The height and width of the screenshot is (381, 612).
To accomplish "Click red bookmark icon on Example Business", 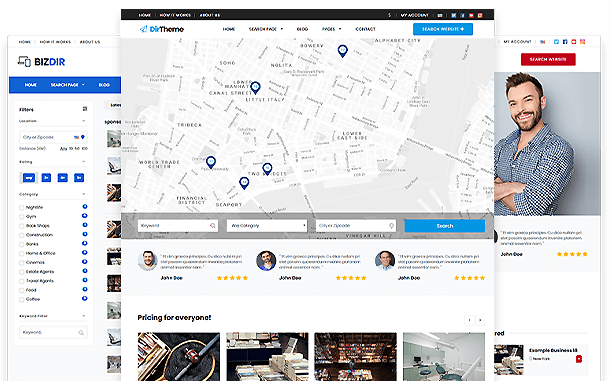I will click(x=579, y=359).
